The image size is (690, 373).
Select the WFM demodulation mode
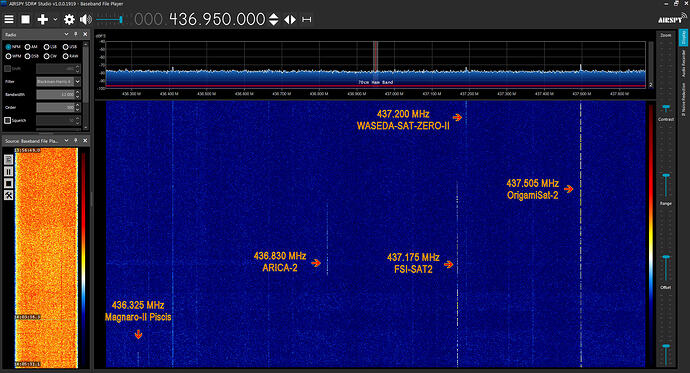click(13, 56)
